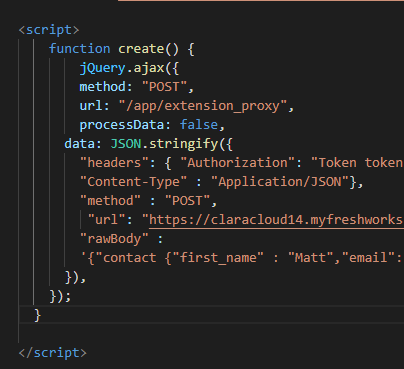404x369 pixels.
Task: Click the closing </script> tag
Action: point(53,353)
